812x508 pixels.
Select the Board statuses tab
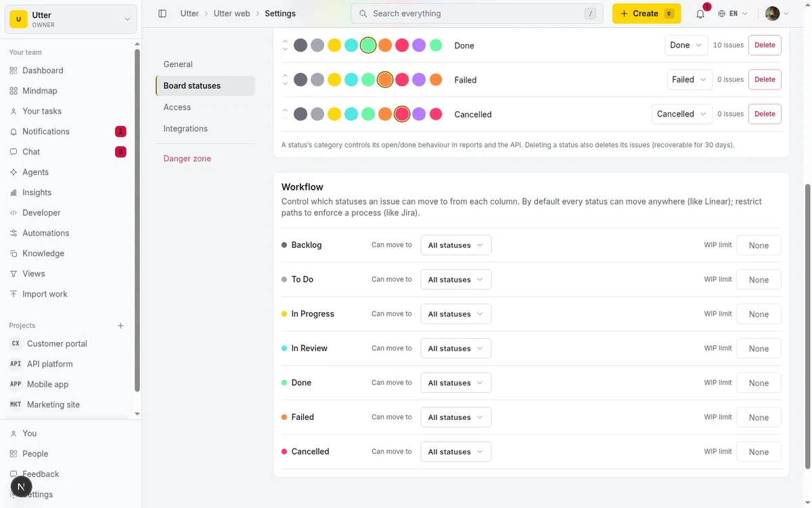click(x=205, y=86)
